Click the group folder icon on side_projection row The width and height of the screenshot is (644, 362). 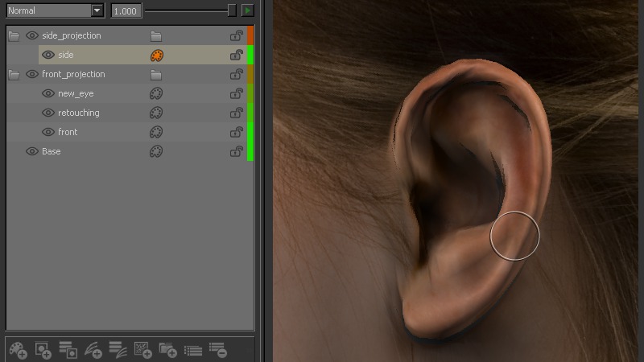(x=156, y=36)
